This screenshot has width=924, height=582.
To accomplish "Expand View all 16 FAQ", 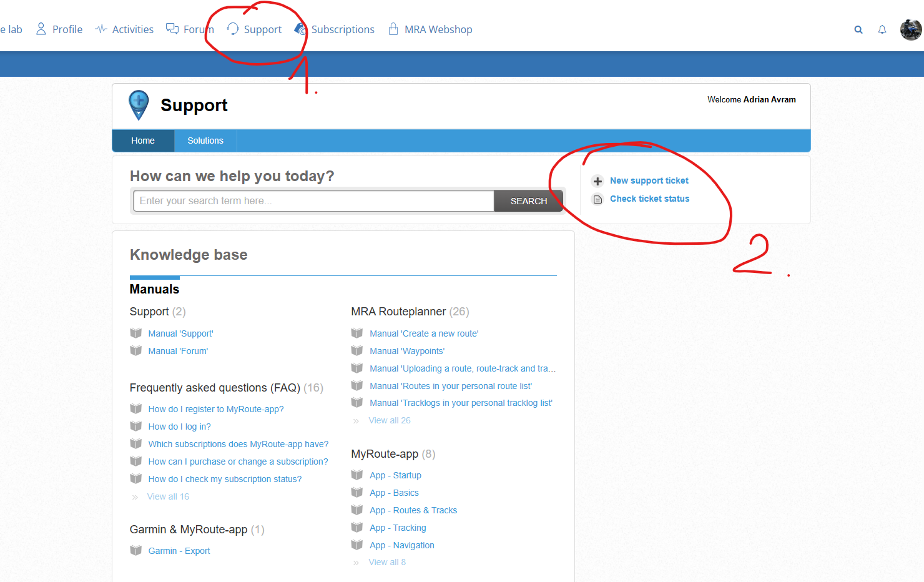I will click(x=168, y=496).
